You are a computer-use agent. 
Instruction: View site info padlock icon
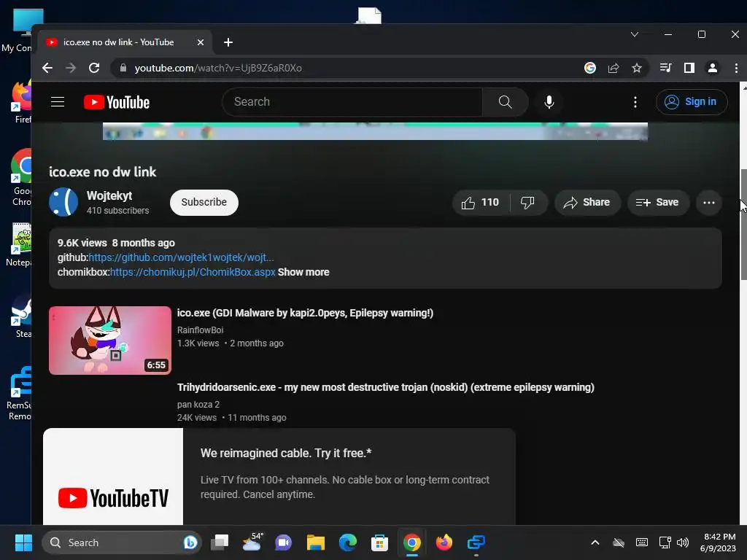point(123,68)
